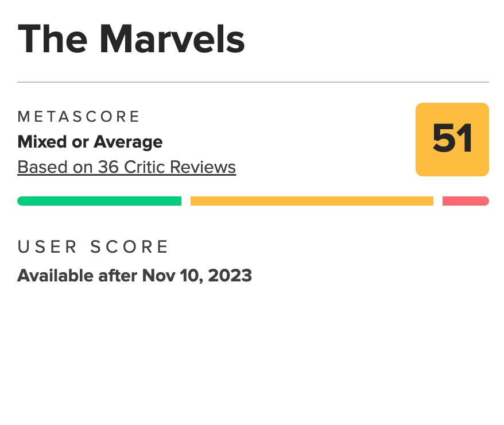This screenshot has width=504, height=425.
Task: Click the METASCORE section label
Action: tap(79, 117)
